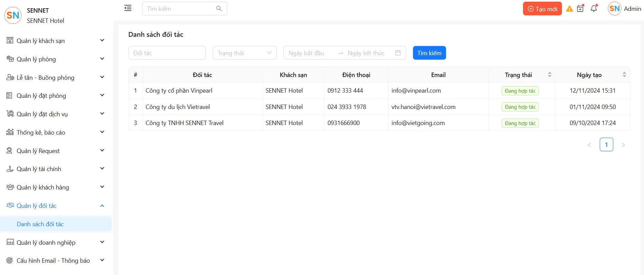This screenshot has width=644, height=275.
Task: Select page 1 in pagination
Action: click(606, 145)
